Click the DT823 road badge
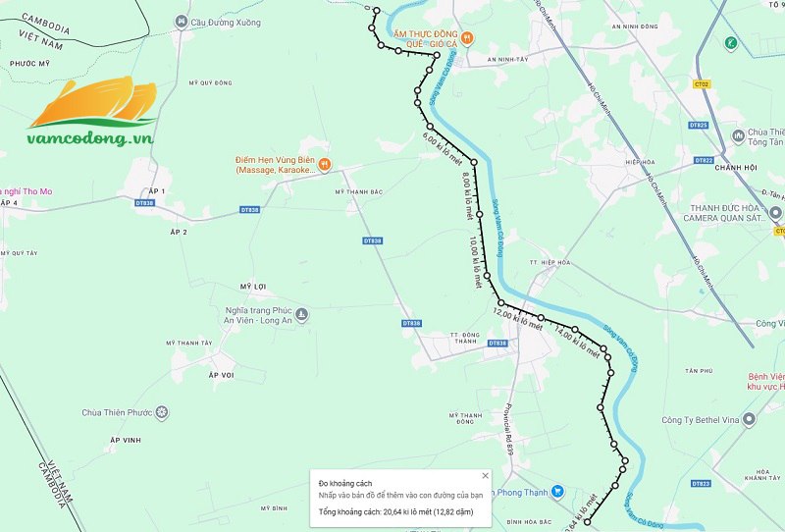785x532 pixels. pyautogui.click(x=701, y=483)
